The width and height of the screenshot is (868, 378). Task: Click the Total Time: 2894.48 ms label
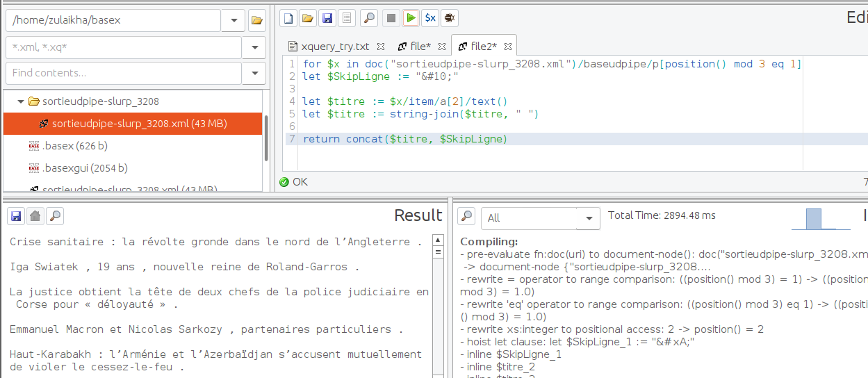(662, 215)
